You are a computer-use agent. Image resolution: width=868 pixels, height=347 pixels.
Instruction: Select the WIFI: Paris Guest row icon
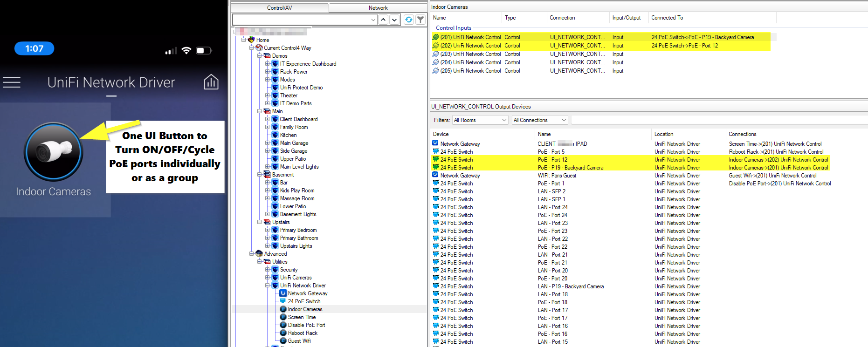tap(435, 175)
